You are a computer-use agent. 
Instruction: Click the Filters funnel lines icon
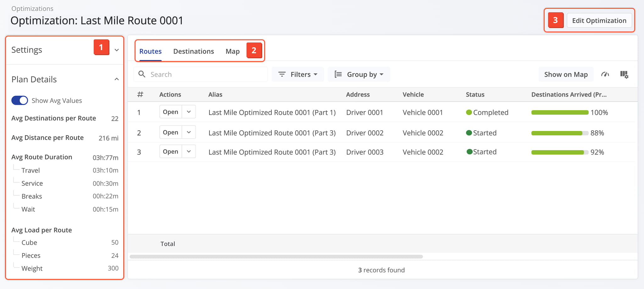(x=282, y=74)
